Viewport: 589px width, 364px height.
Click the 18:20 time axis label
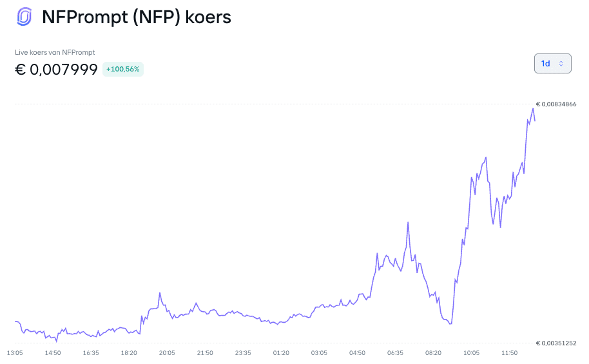[x=129, y=353]
